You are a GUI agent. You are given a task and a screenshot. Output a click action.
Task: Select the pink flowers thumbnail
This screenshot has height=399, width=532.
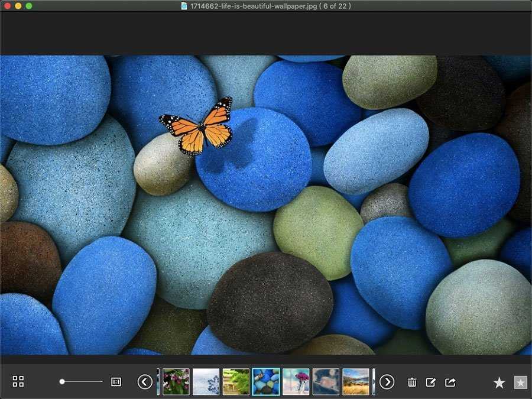point(176,382)
